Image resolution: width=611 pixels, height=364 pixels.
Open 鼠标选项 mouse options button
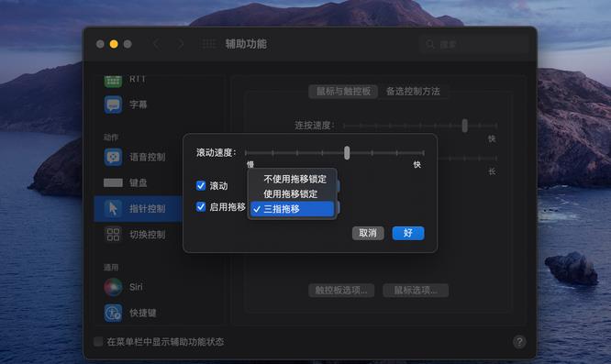[416, 291]
